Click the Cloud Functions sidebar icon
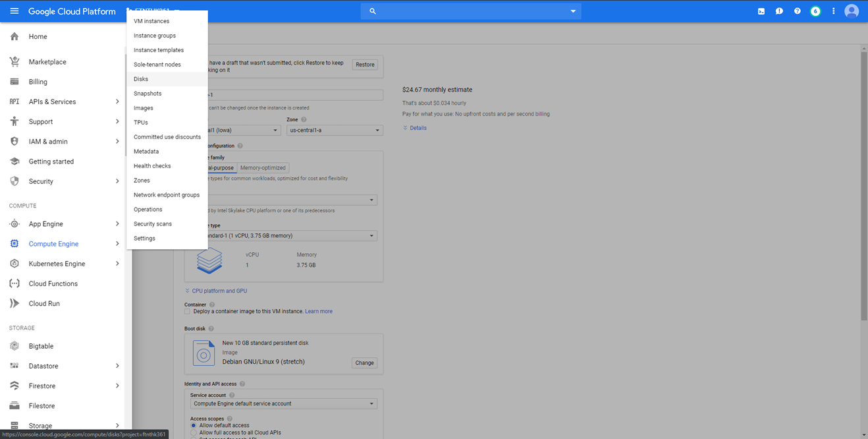Image resolution: width=868 pixels, height=439 pixels. click(14, 283)
